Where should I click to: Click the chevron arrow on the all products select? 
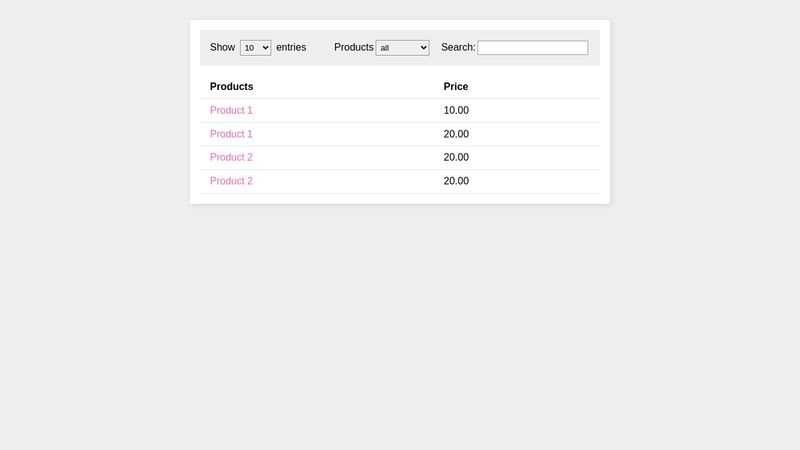423,48
